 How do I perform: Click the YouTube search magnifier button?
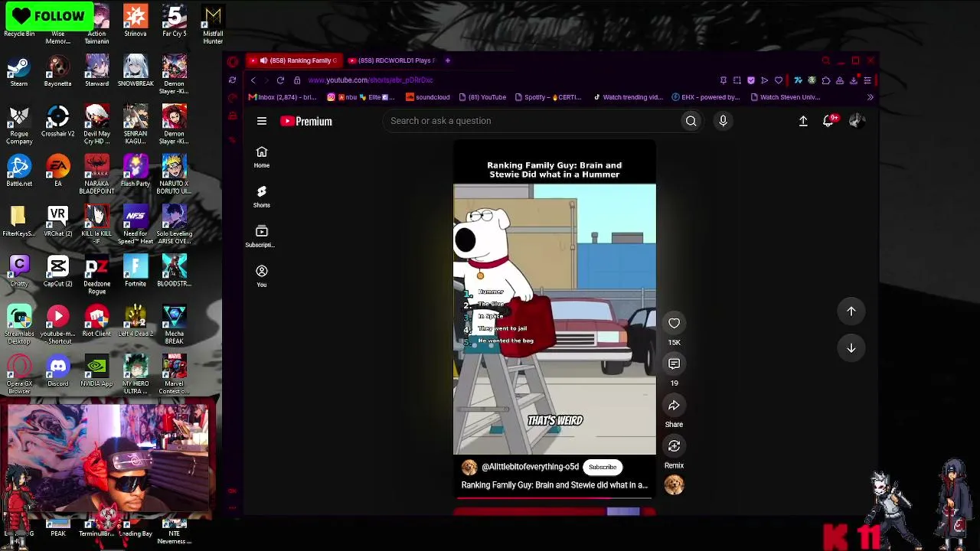(691, 121)
